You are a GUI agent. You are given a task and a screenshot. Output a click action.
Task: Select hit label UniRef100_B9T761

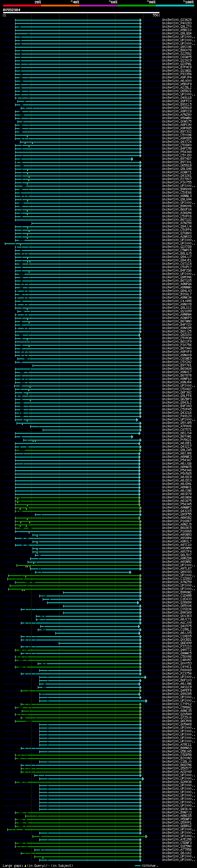point(177,365)
